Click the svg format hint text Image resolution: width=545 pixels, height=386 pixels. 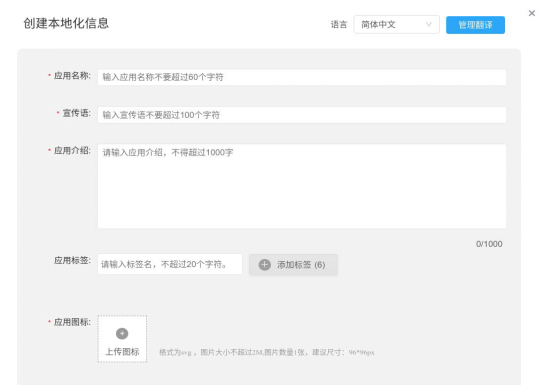point(267,352)
